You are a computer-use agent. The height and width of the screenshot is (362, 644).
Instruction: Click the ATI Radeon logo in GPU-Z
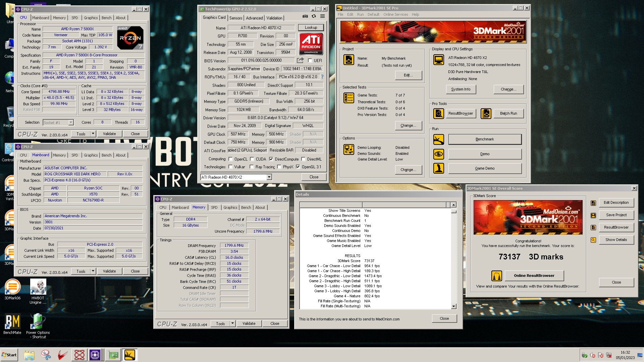pos(311,44)
